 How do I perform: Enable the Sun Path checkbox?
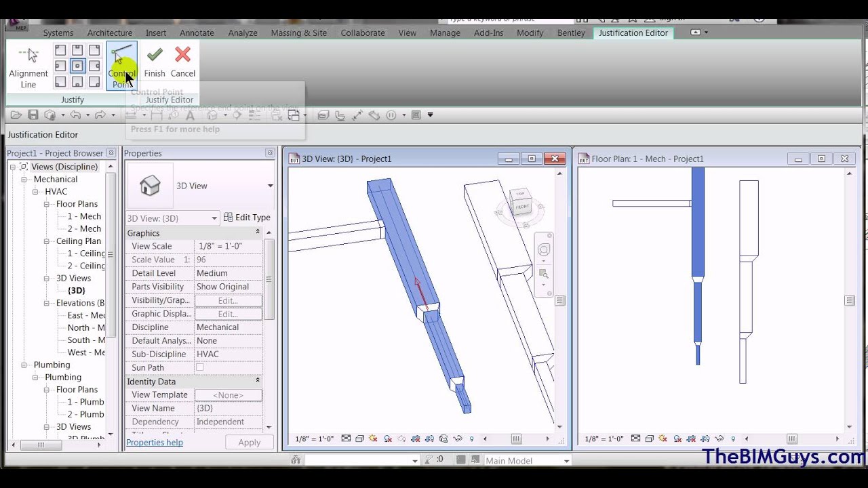(x=199, y=367)
